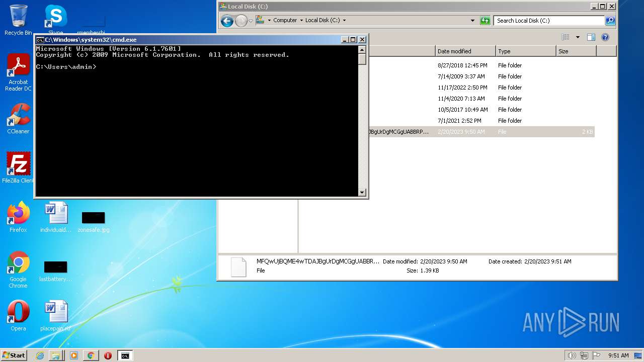Go forward in Local Disk Explorer window

[241, 21]
